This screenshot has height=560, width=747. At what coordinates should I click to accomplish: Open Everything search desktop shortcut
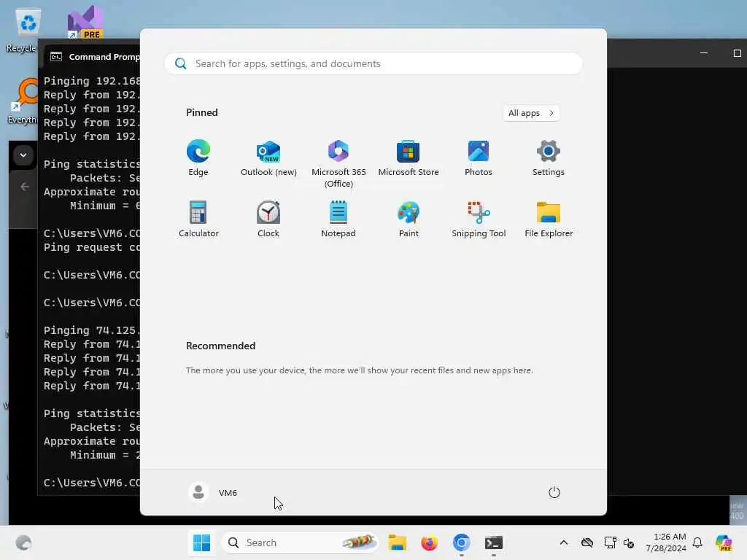point(23,101)
